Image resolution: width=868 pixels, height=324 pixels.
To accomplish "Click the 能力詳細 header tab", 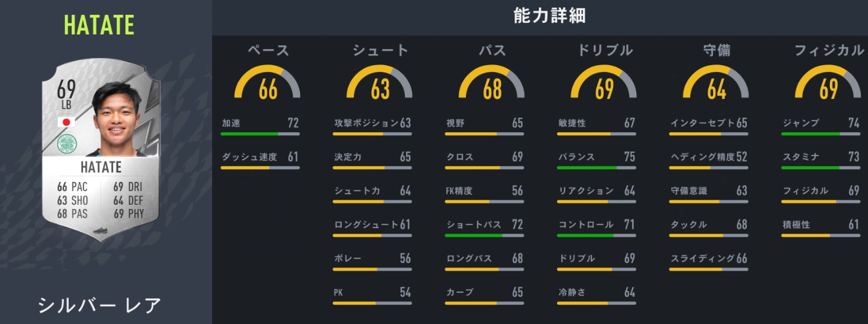I will click(x=540, y=17).
